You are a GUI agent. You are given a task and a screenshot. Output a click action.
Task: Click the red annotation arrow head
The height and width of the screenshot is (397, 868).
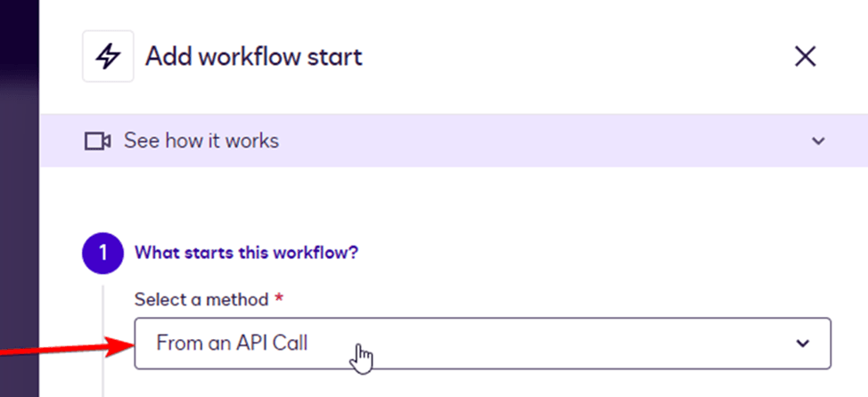(123, 345)
